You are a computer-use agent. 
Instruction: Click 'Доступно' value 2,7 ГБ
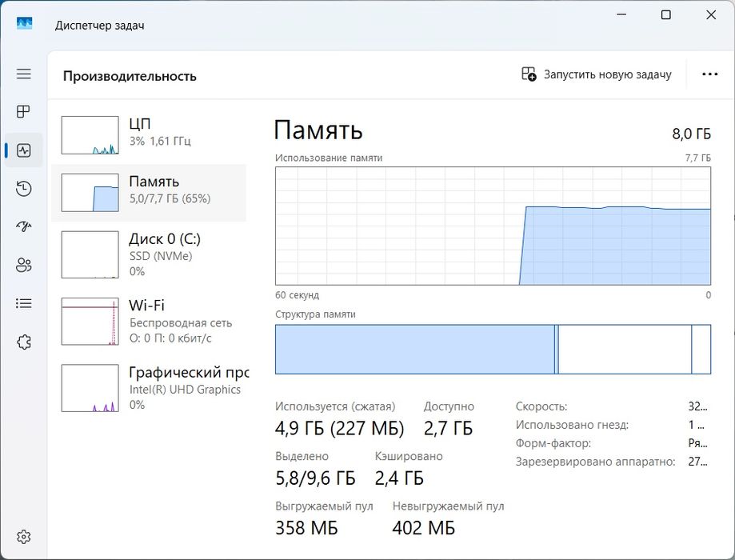[448, 428]
